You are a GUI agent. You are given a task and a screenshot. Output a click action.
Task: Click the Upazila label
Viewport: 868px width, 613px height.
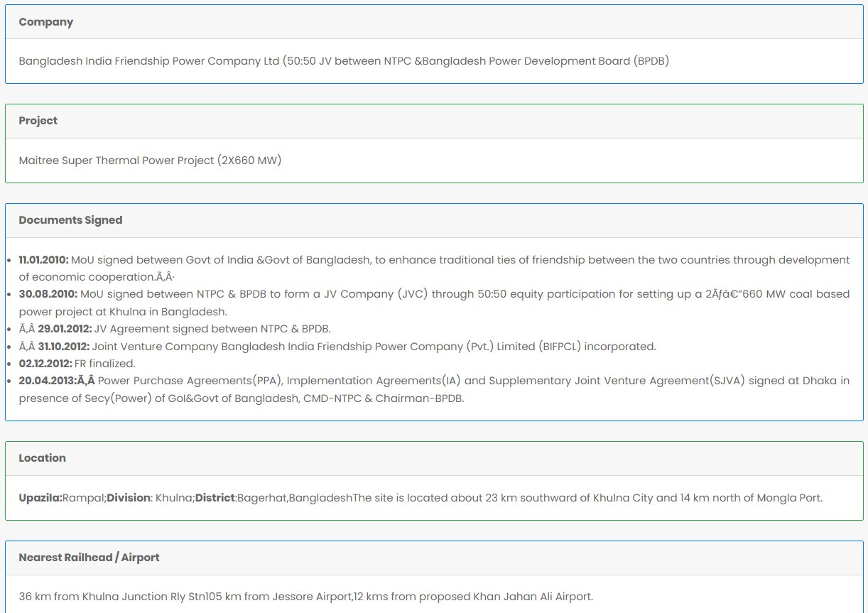(40, 498)
